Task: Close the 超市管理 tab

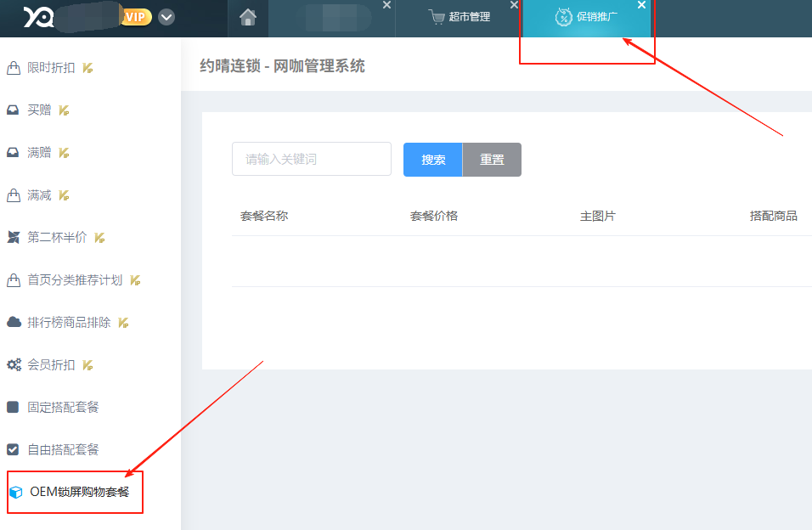Action: [514, 5]
